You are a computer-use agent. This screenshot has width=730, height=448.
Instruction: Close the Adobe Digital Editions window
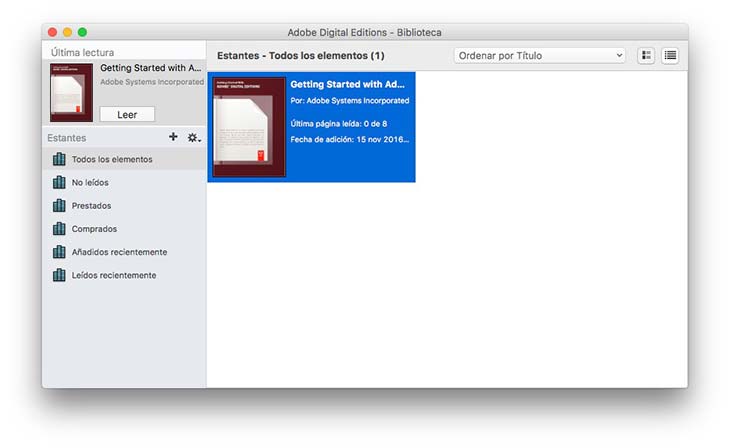click(53, 32)
